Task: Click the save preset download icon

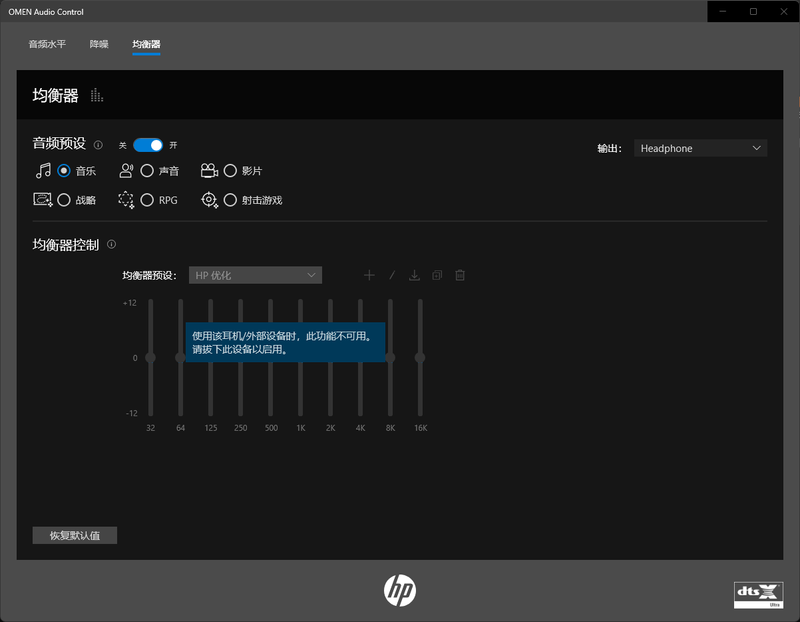Action: tap(414, 276)
